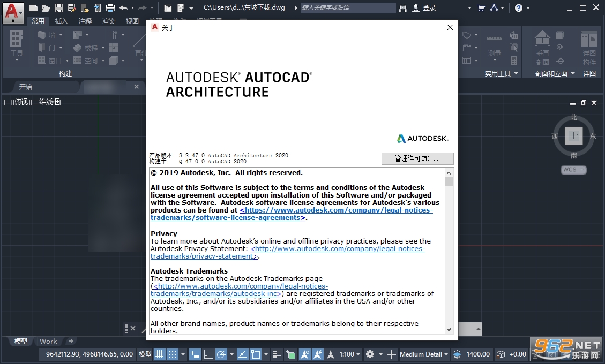Expand the 楼梯 tool dropdown arrow
The width and height of the screenshot is (605, 364).
(x=103, y=48)
